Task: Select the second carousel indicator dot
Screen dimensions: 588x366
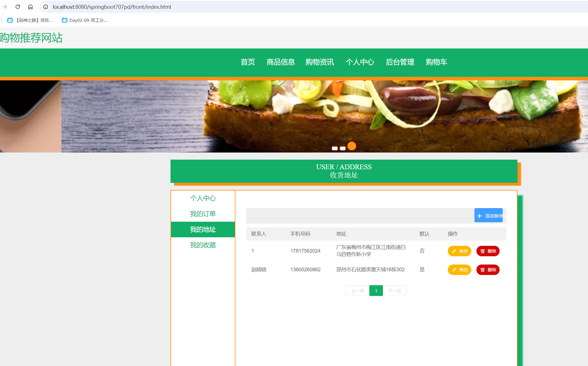Action: 342,148
